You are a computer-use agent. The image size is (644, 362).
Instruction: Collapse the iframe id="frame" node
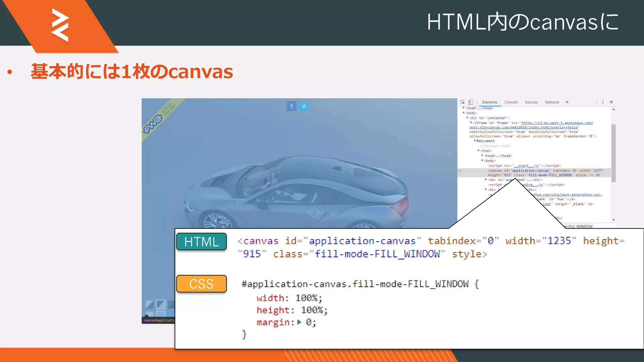tap(471, 123)
